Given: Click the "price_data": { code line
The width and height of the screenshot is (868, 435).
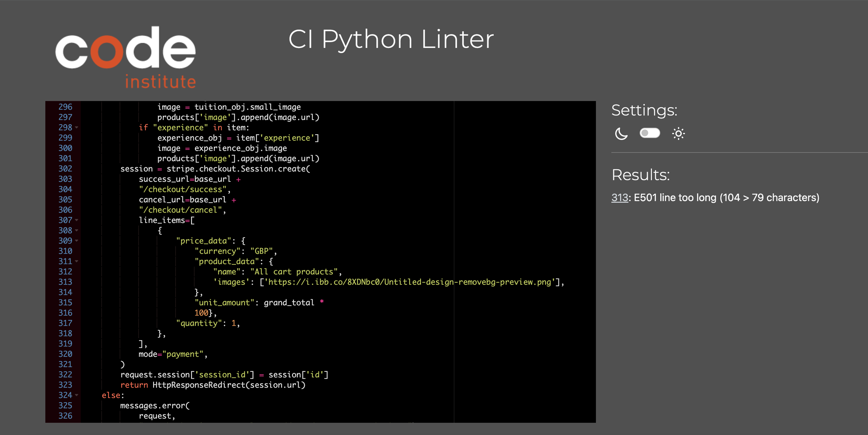Looking at the screenshot, I should point(211,241).
